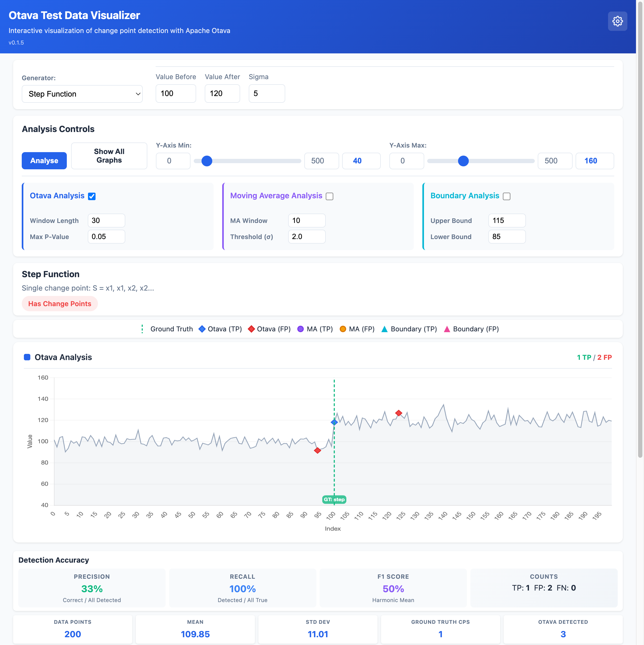Click the GT: step marker label
This screenshot has width=644, height=645.
(334, 499)
